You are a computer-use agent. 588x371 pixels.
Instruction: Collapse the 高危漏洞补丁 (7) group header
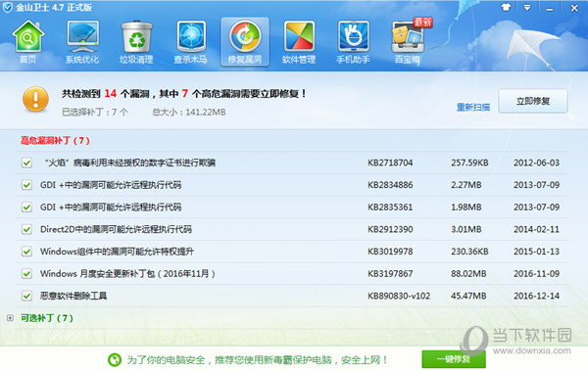coord(55,141)
